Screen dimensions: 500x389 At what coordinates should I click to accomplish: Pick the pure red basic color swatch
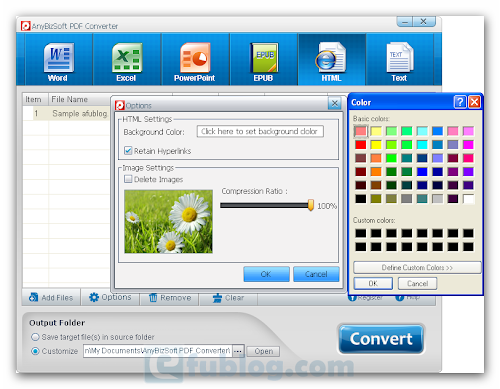360,145
